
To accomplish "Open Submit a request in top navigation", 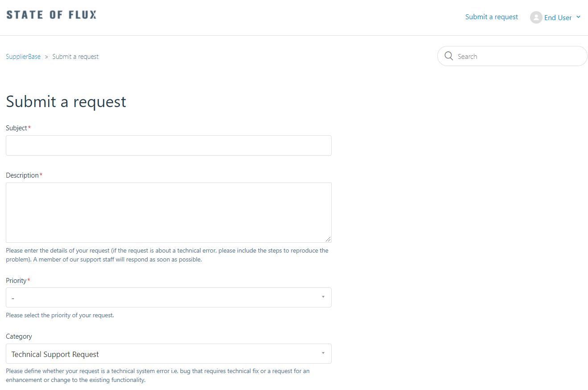I will 491,17.
